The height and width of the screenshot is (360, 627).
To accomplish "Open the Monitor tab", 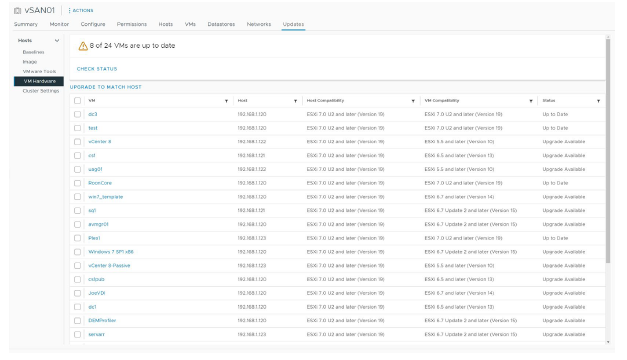I will (x=59, y=24).
